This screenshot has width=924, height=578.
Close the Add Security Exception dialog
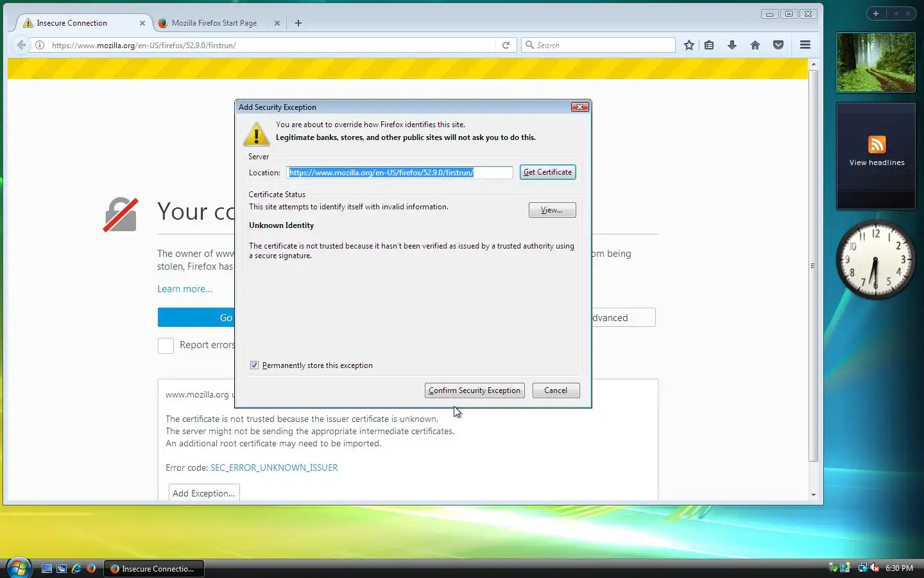580,107
